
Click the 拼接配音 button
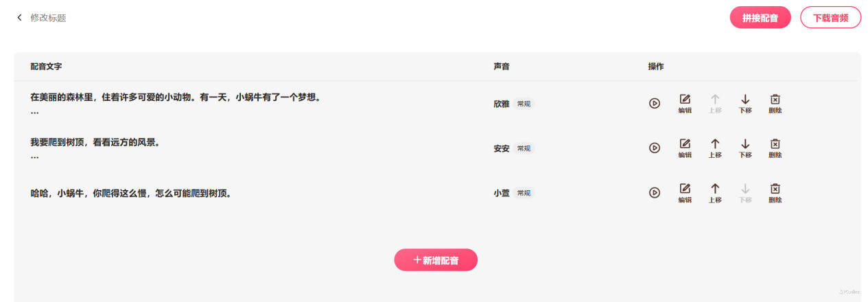tap(760, 18)
